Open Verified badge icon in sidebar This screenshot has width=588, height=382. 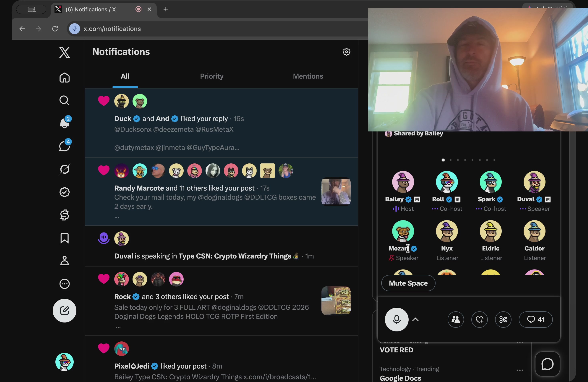[x=64, y=192]
